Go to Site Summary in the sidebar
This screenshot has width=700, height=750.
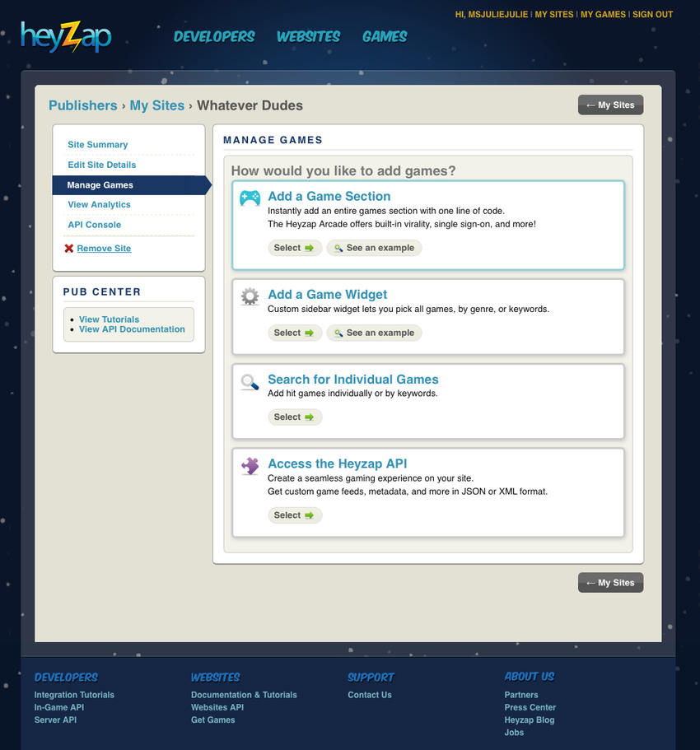point(98,144)
